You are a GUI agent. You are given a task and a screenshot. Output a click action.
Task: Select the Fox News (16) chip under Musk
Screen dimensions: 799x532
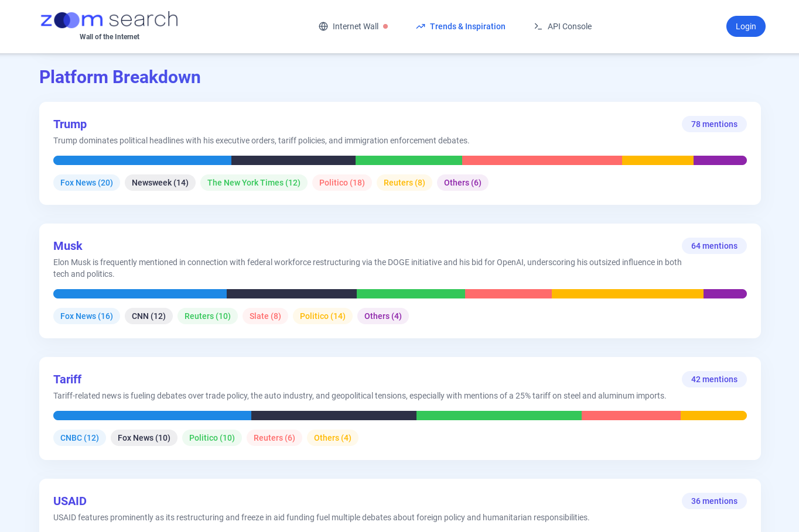click(x=87, y=316)
